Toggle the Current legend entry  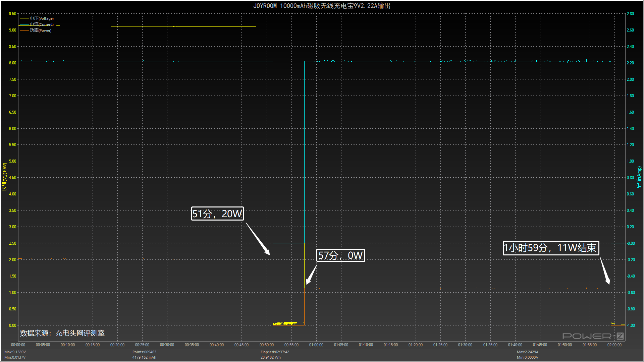click(x=42, y=24)
